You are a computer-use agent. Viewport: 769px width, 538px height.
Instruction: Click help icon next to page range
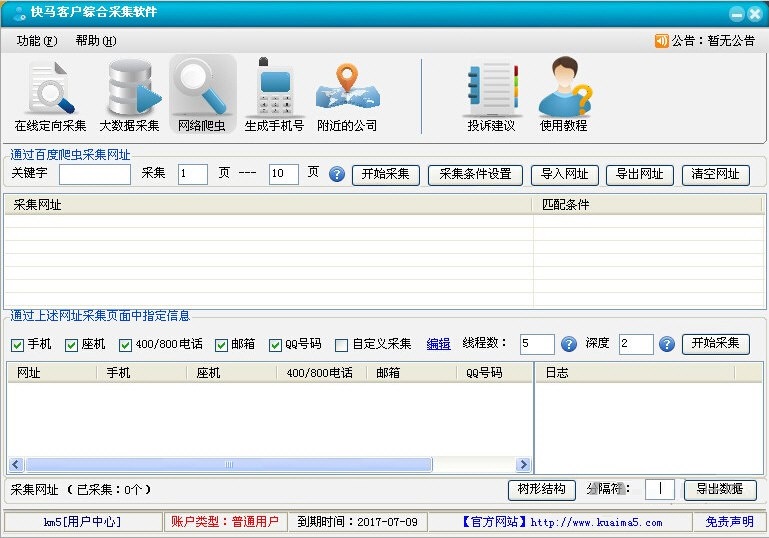336,174
